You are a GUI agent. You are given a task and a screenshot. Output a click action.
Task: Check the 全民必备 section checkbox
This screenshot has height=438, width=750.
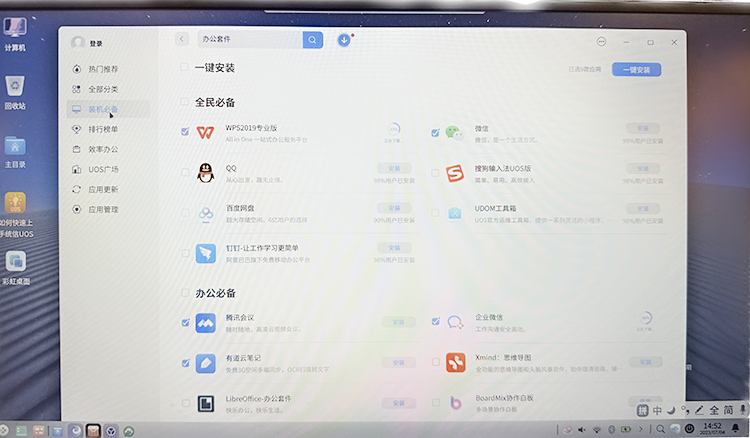click(185, 101)
